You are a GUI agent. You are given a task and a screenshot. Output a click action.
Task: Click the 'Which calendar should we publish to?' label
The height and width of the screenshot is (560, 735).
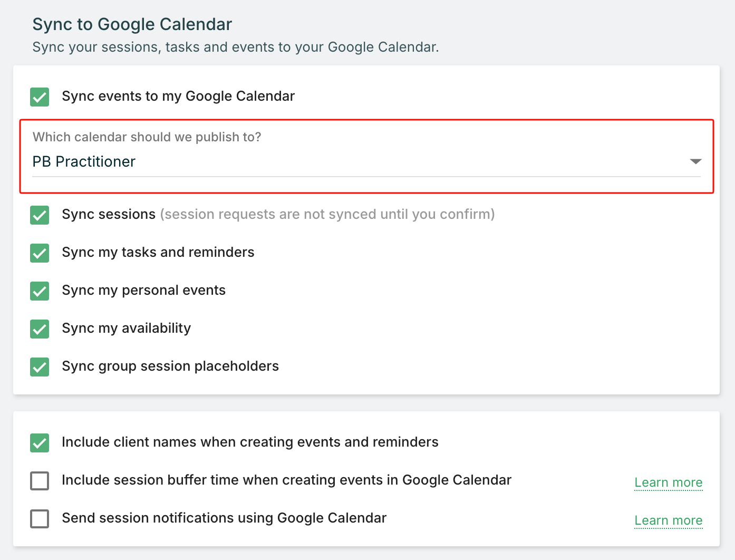pyautogui.click(x=147, y=137)
